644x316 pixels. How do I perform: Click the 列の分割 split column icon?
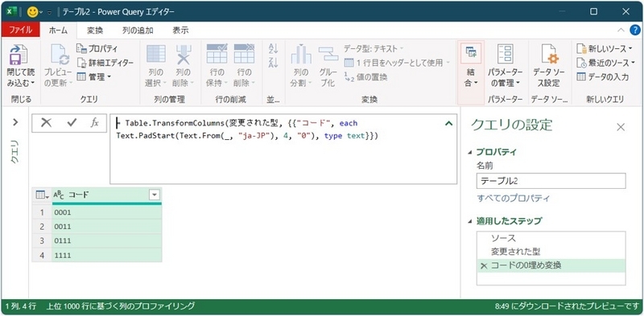(301, 54)
